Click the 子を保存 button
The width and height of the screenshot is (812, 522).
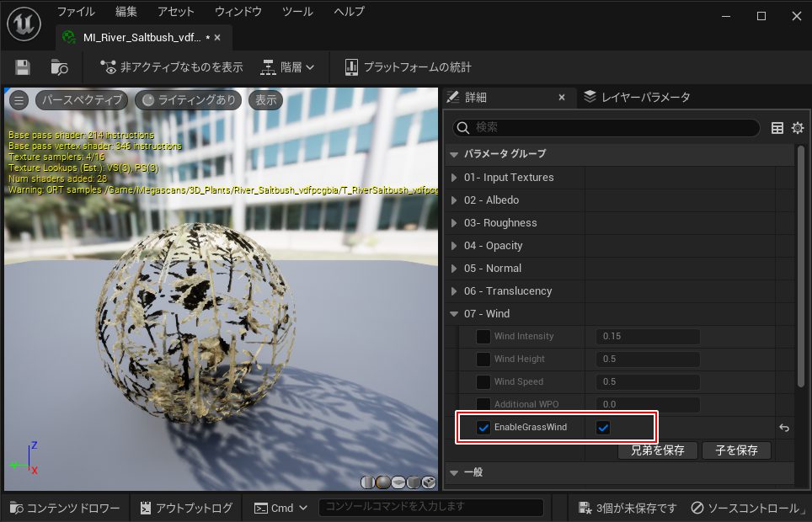(x=736, y=450)
